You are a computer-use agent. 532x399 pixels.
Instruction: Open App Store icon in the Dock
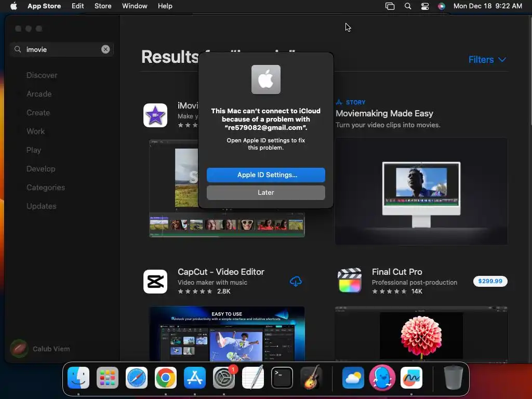click(195, 378)
